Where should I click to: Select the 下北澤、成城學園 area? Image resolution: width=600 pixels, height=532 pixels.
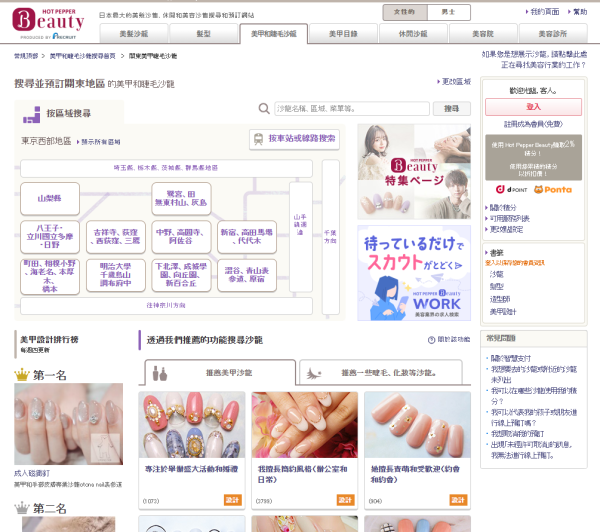click(181, 275)
